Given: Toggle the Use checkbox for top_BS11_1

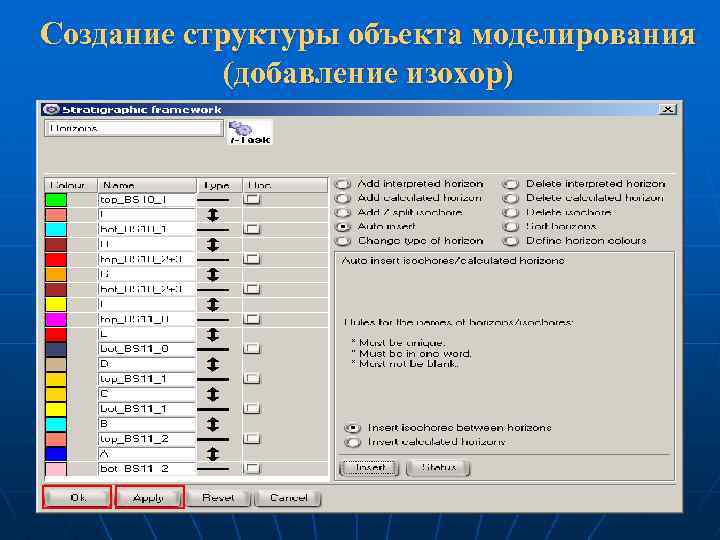Looking at the screenshot, I should pos(251,378).
